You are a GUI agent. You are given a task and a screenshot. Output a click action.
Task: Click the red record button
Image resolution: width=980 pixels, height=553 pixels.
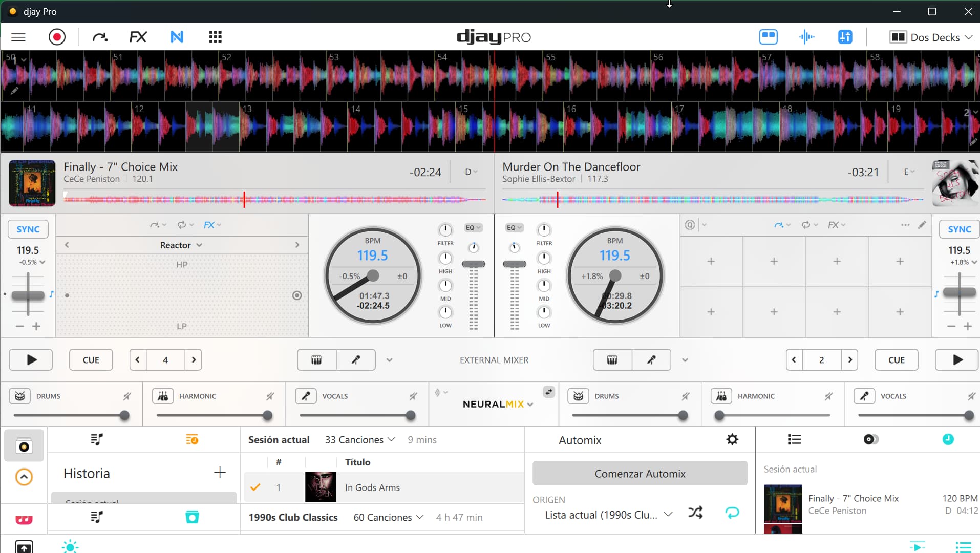57,37
